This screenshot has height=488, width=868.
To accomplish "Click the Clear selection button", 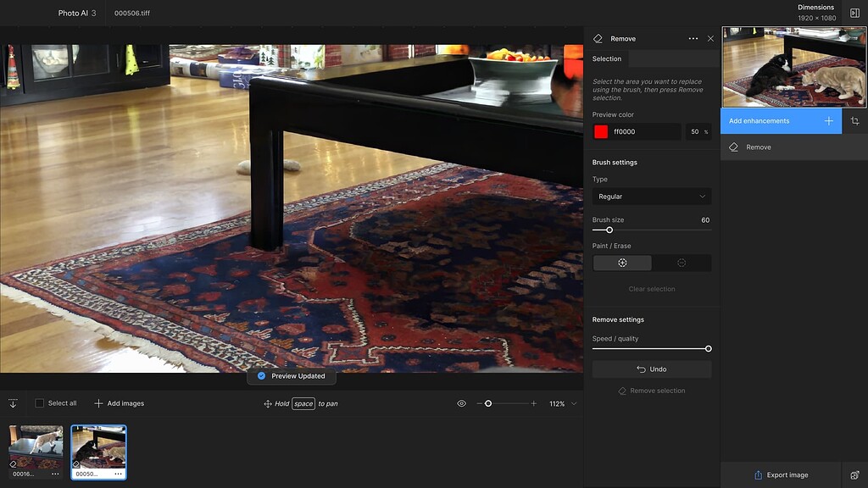I will click(652, 289).
